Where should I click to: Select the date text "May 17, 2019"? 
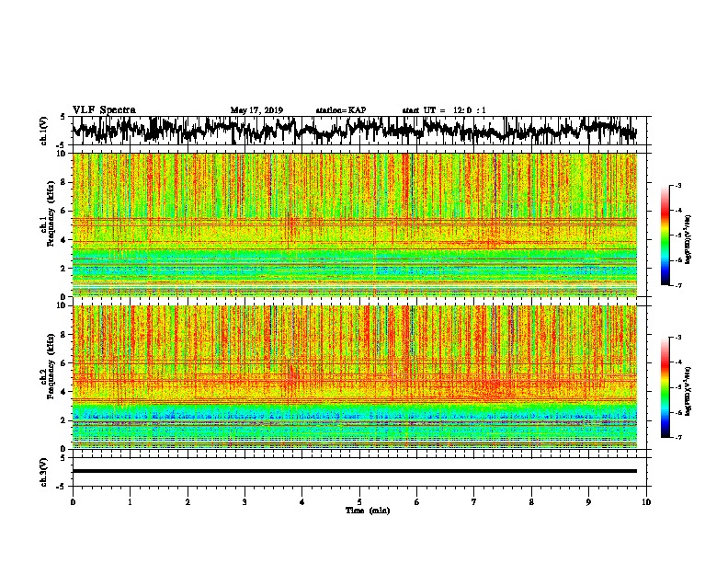(256, 110)
